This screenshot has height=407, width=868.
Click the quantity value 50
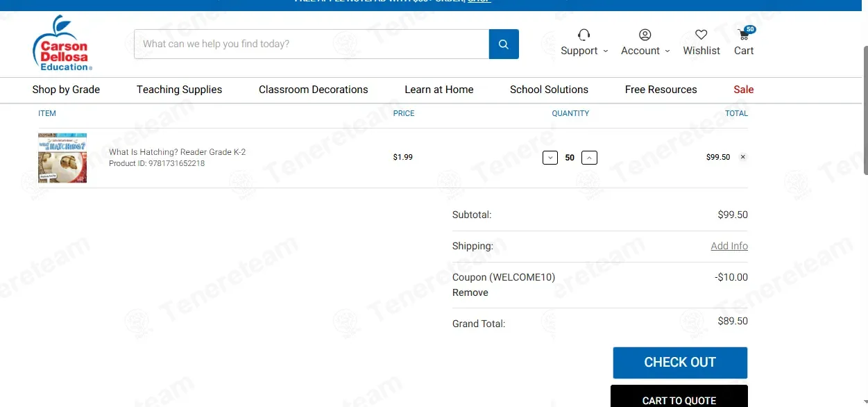point(570,158)
